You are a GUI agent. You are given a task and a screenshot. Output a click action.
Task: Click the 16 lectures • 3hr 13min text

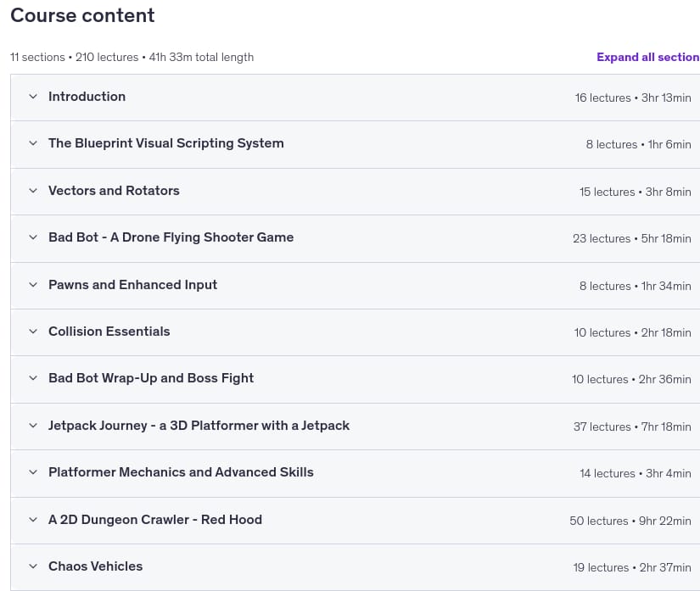[633, 98]
